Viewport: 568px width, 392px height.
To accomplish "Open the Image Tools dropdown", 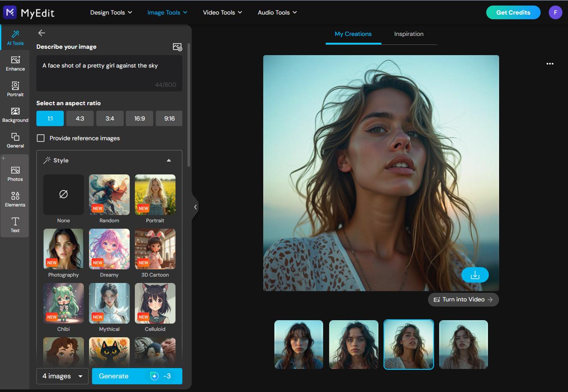I will coord(167,12).
